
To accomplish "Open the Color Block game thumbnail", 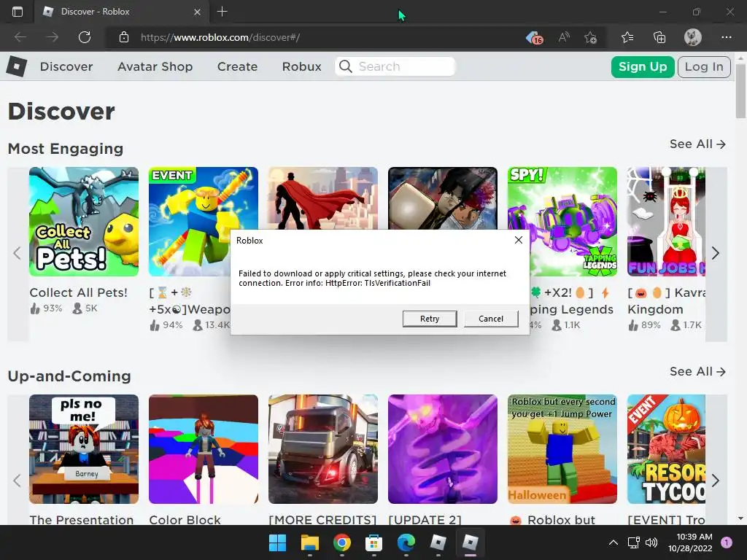I will 204,449.
